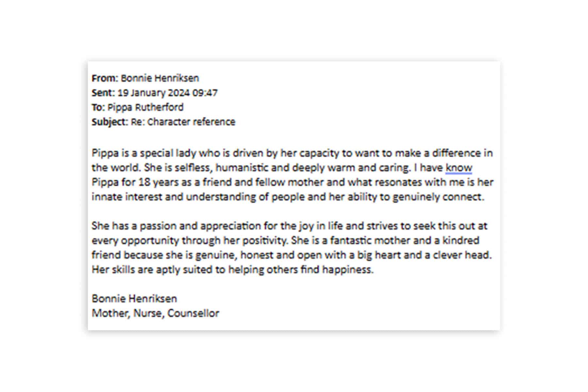The height and width of the screenshot is (392, 588).
Task: Click the date 19 January 2024 09:47
Action: [x=168, y=93]
